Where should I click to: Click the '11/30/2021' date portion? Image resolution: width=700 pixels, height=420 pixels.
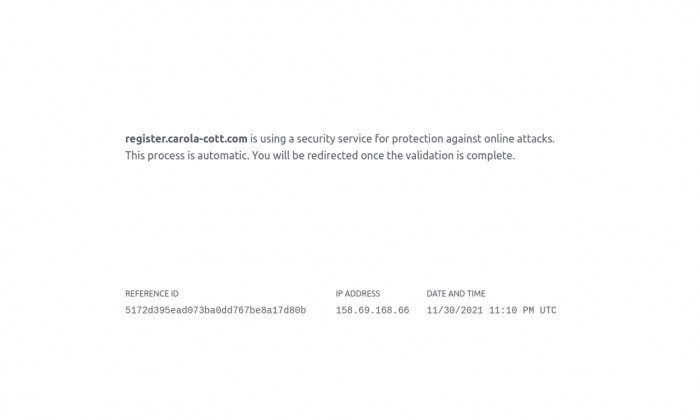tap(454, 310)
